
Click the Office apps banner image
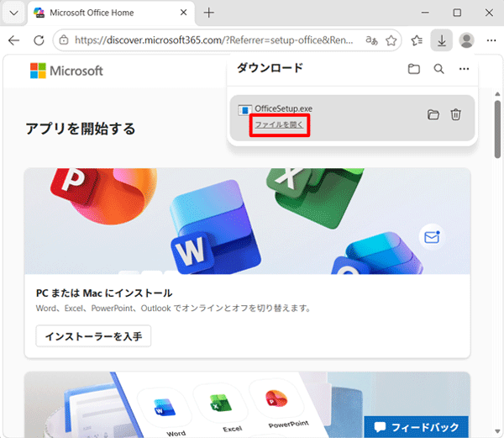pyautogui.click(x=247, y=221)
